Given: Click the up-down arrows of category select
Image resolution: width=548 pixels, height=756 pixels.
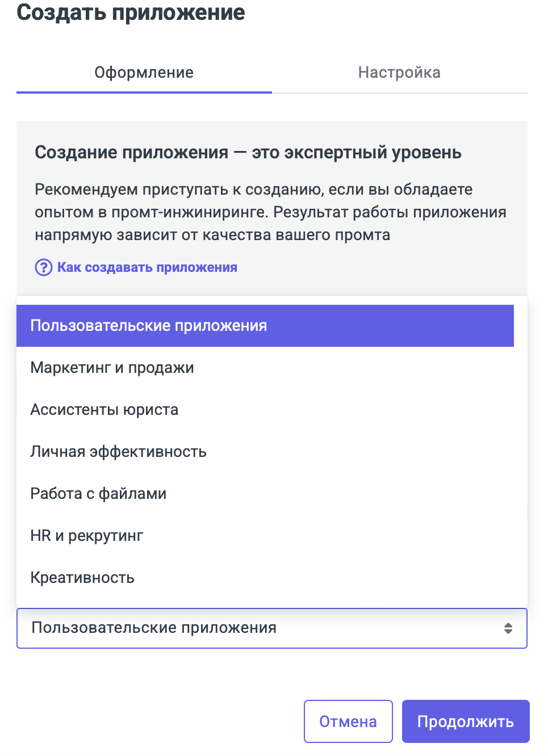Looking at the screenshot, I should (508, 628).
